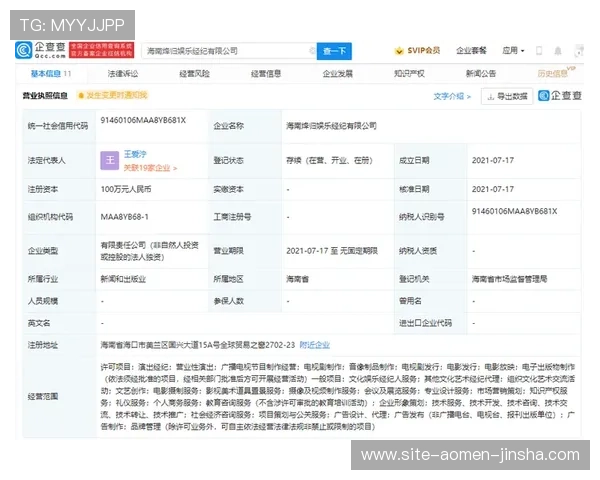Select region value 海南省
The image size is (600, 480).
tap(297, 279)
